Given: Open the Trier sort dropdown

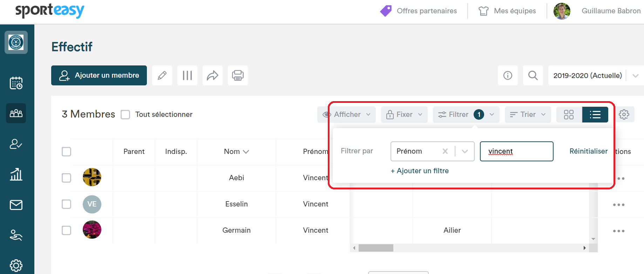Looking at the screenshot, I should point(528,114).
